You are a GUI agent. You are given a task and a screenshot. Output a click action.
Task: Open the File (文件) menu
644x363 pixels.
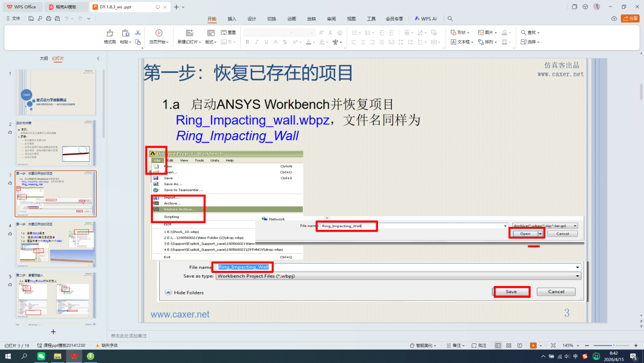coord(13,19)
